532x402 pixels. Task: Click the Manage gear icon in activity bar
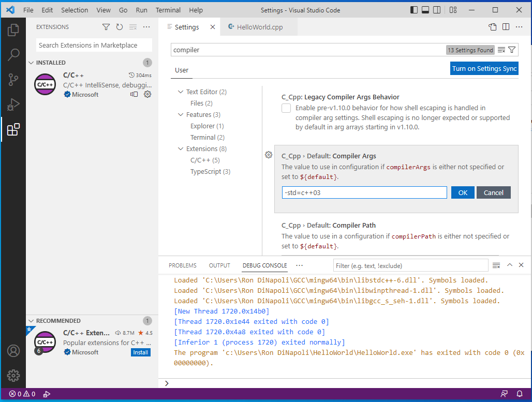pos(13,376)
